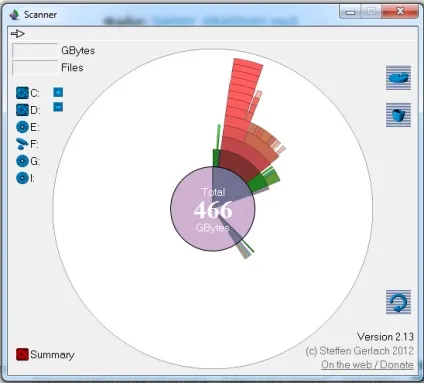Click the Scanner app icon in title bar
The image size is (424, 383).
click(14, 15)
